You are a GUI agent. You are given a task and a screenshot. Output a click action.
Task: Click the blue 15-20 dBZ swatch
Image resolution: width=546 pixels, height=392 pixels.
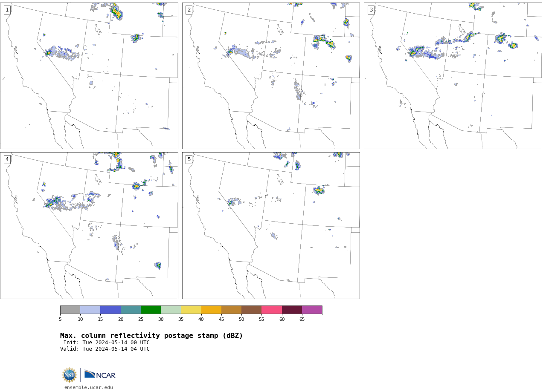point(110,310)
